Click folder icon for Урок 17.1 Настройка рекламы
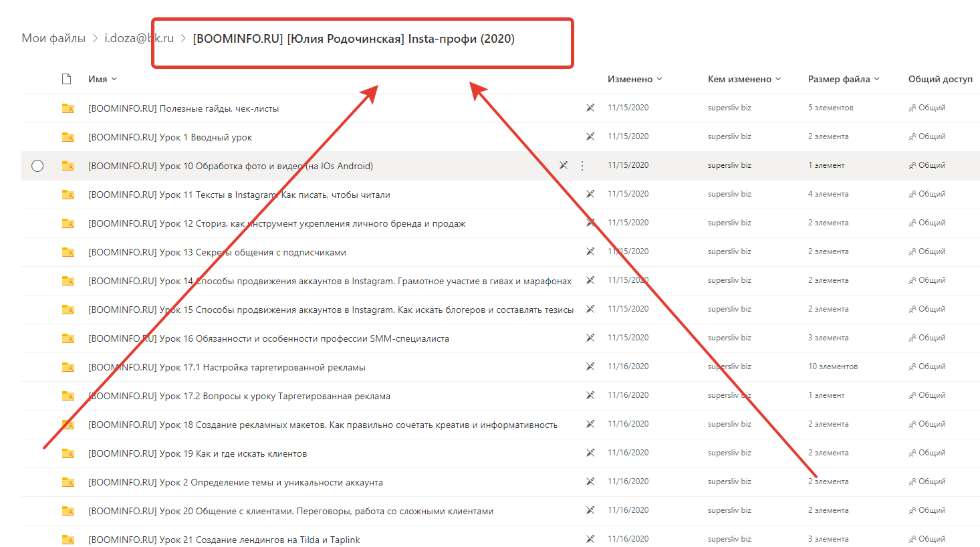This screenshot has width=980, height=547. tap(68, 367)
